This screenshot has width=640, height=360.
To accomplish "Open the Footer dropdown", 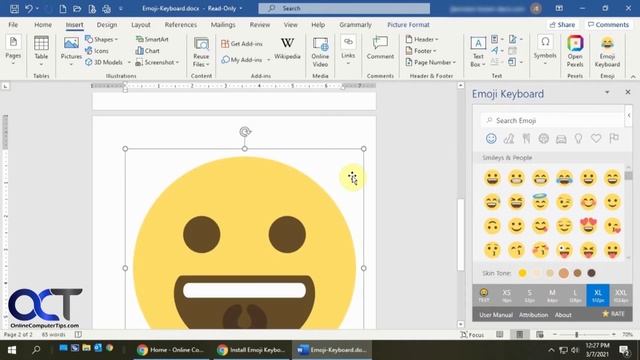I will pos(421,51).
